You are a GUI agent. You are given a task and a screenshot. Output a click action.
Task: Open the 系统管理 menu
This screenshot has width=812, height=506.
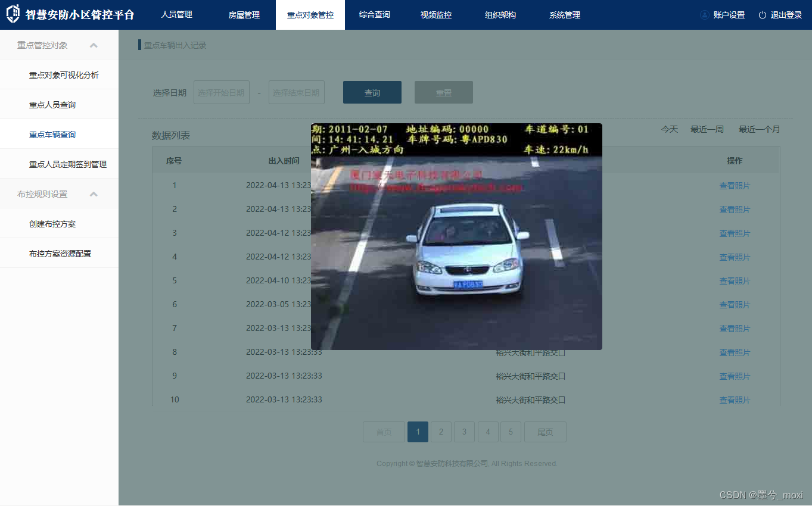click(565, 15)
